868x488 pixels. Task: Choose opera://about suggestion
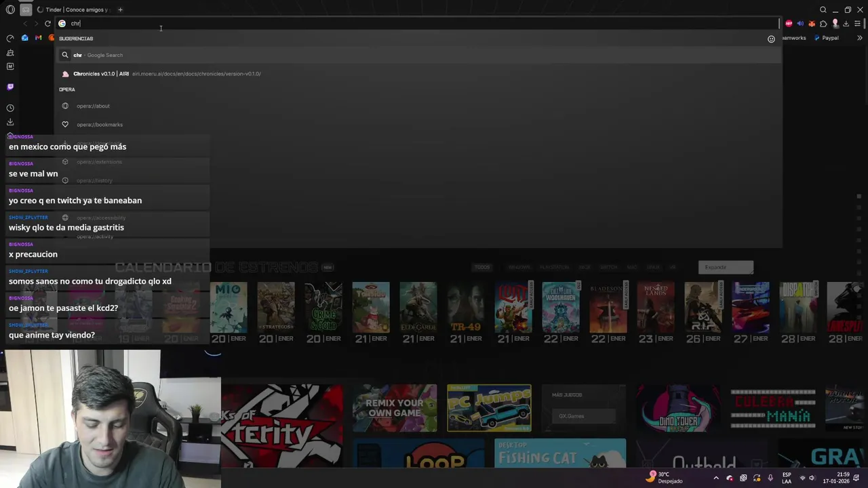tap(418, 106)
